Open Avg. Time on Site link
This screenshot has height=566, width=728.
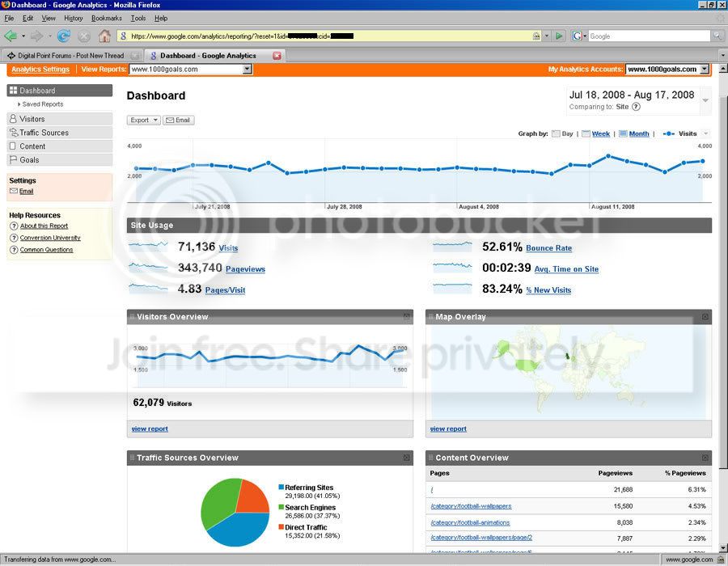coord(566,269)
